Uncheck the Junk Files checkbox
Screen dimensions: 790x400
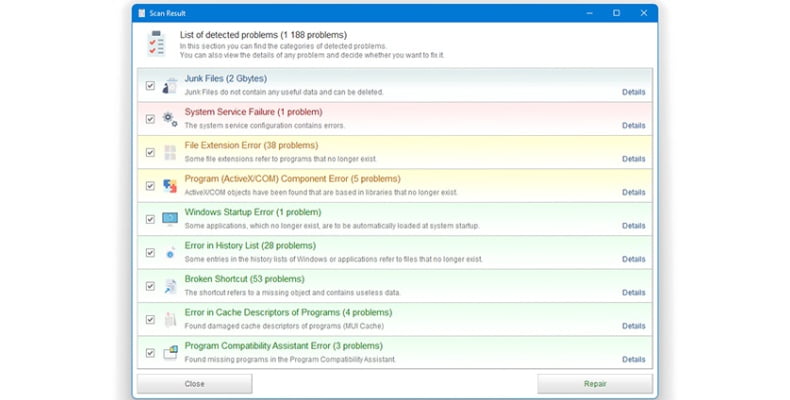click(x=150, y=85)
